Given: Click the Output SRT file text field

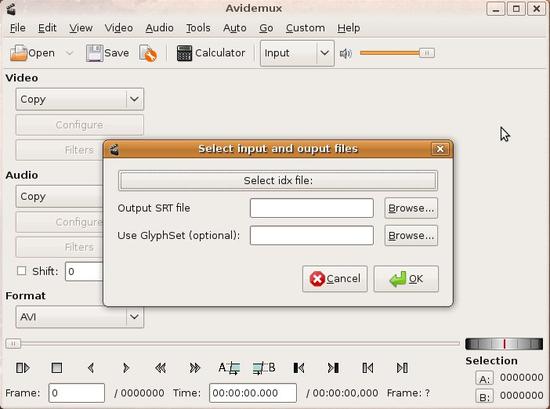Looking at the screenshot, I should 311,208.
